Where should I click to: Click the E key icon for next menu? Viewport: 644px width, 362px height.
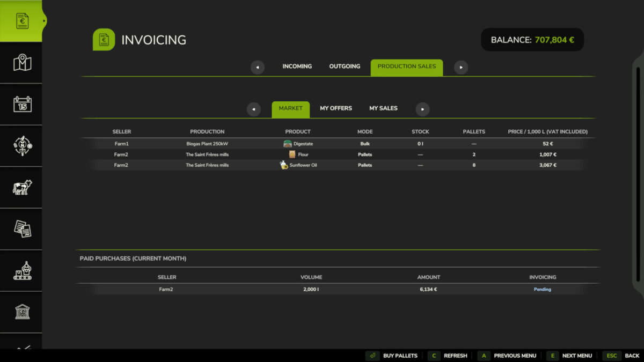click(552, 356)
